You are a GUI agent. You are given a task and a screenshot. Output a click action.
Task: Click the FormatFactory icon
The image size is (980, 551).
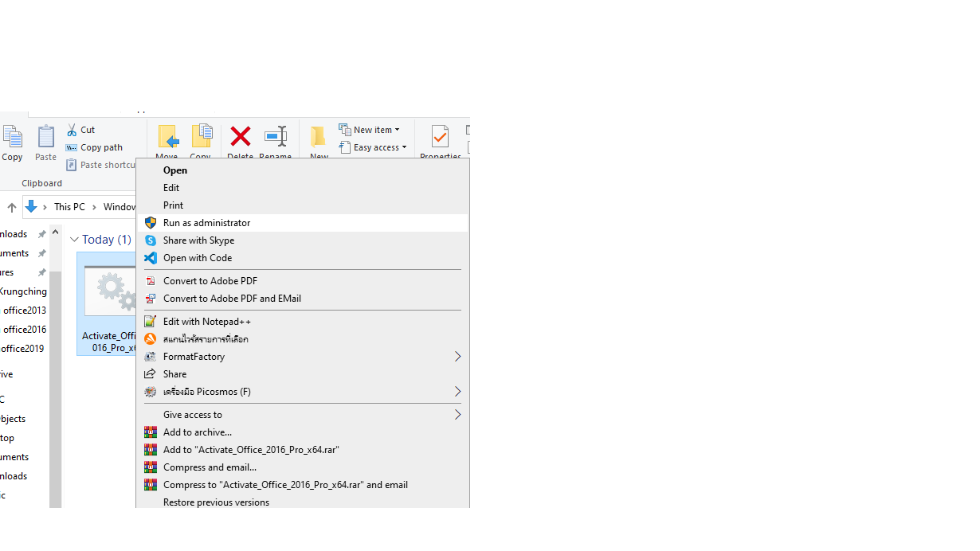coord(151,357)
